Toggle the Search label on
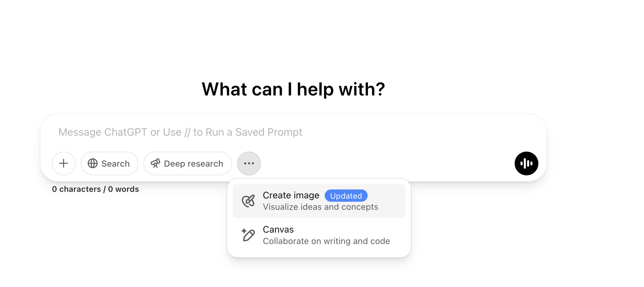Image resolution: width=644 pixels, height=287 pixels. pos(116,164)
